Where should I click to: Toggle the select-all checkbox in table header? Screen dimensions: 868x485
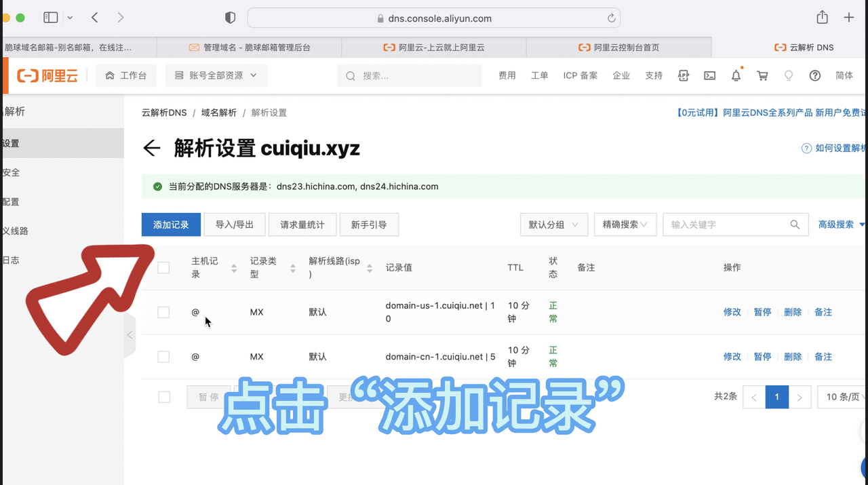point(163,268)
